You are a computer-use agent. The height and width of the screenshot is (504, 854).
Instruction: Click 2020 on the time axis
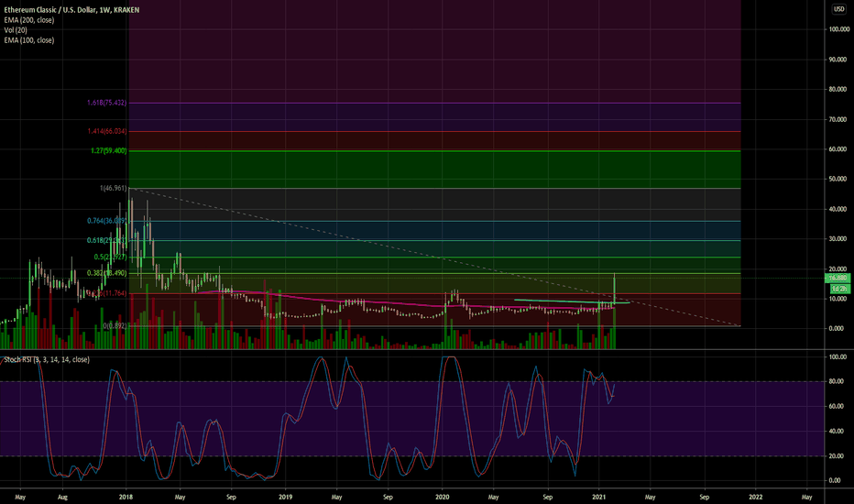(x=443, y=497)
